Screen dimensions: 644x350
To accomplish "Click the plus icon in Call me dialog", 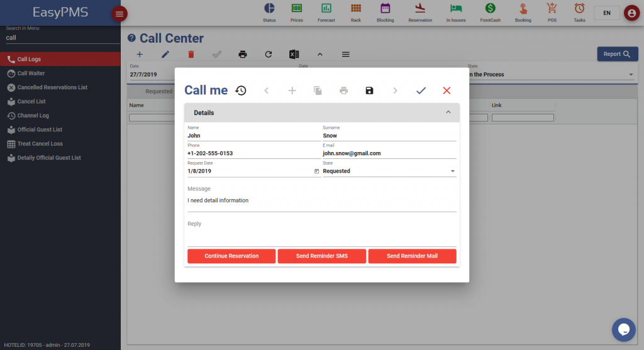I will coord(292,90).
